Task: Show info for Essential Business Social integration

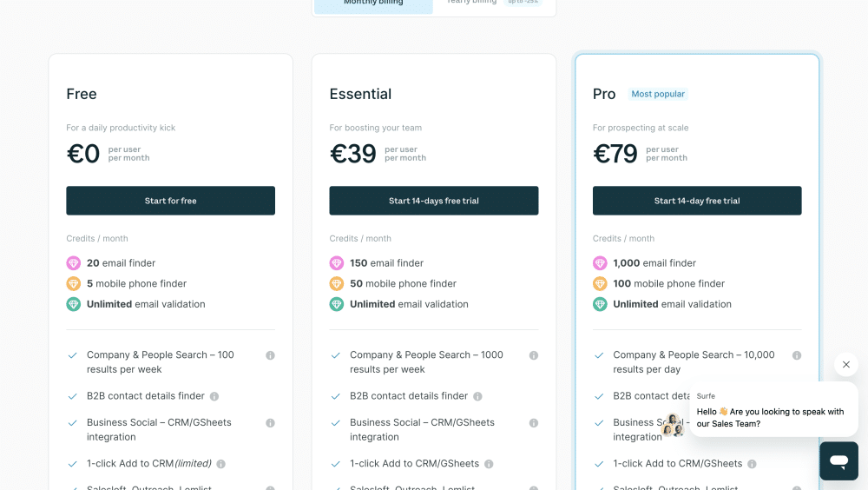Action: point(534,423)
